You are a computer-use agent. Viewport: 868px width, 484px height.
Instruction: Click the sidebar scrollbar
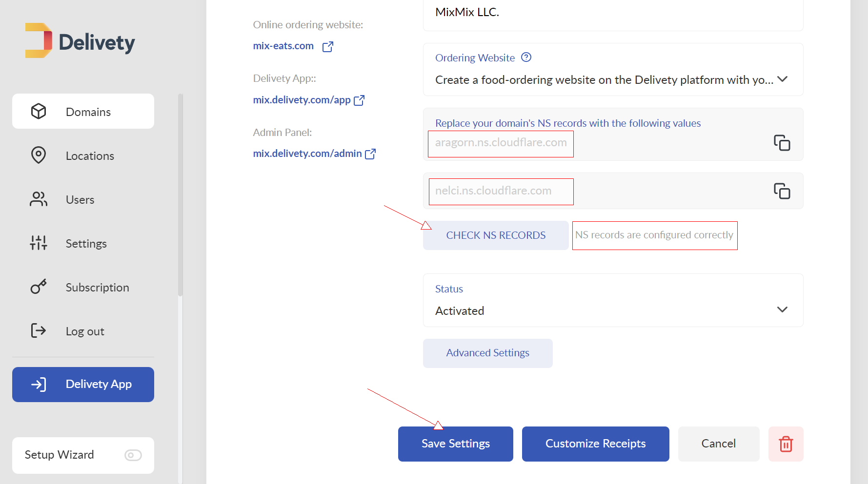pyautogui.click(x=181, y=195)
